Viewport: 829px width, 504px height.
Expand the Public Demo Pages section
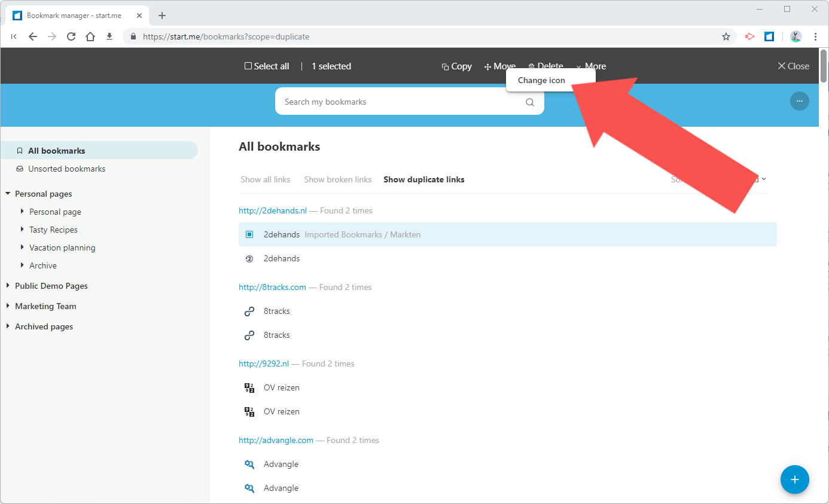8,286
